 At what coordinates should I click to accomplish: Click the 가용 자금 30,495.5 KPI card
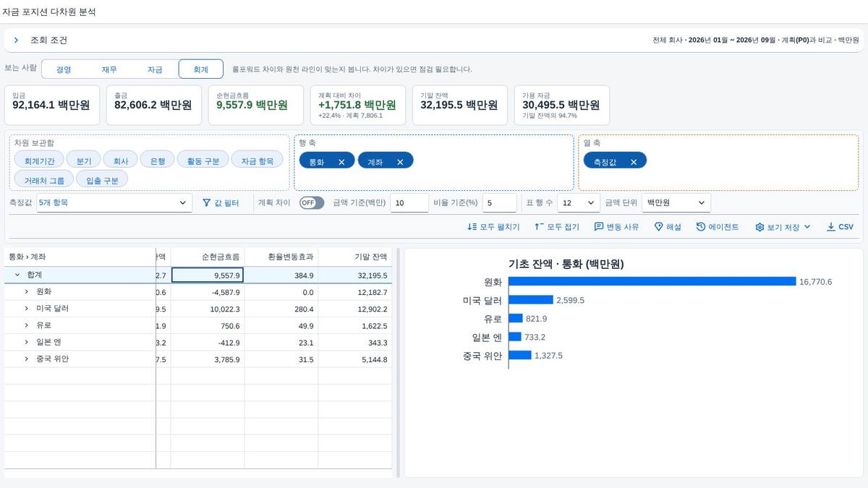(562, 105)
